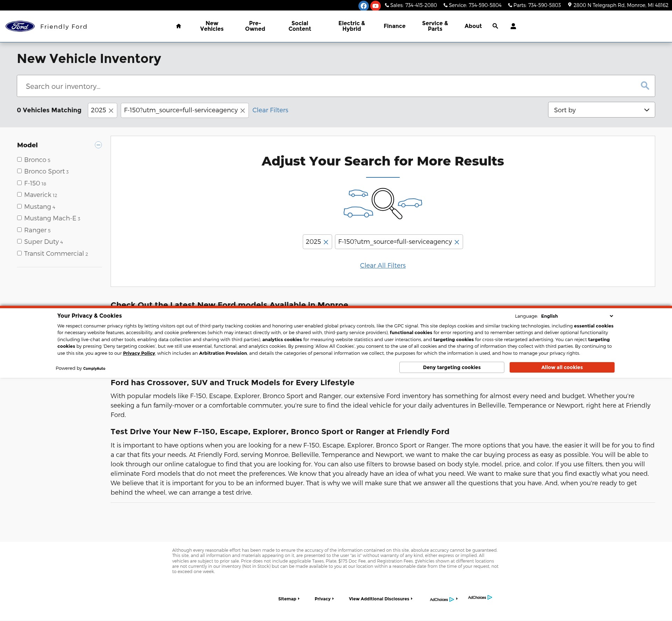Check the Ranger model filter
Viewport: 672px width, 621px height.
click(20, 230)
